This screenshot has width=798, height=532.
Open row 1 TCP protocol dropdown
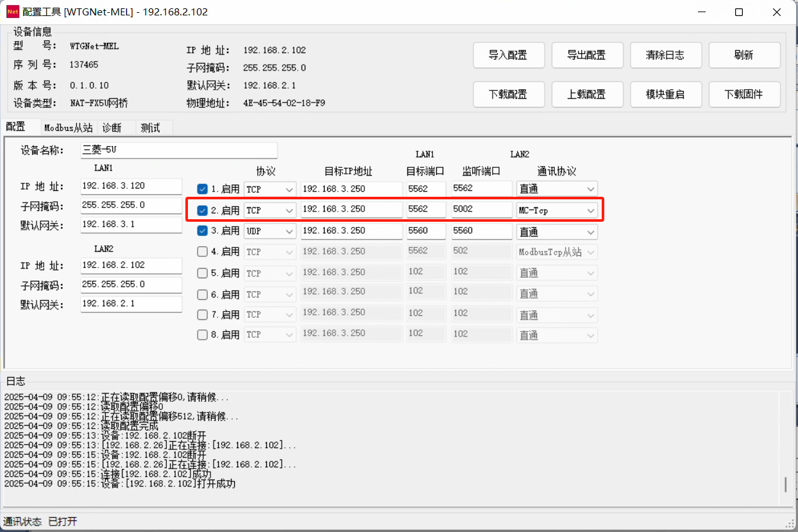point(270,189)
